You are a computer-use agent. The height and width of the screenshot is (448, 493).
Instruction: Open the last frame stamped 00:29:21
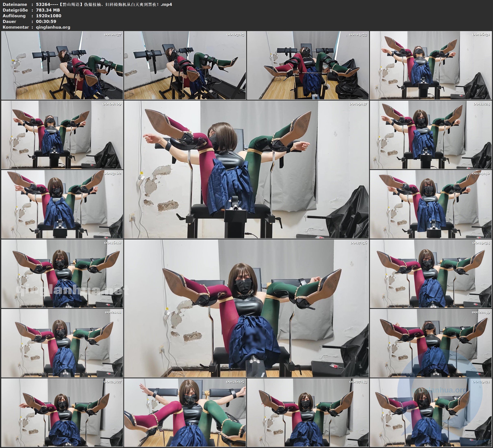[x=431, y=412]
